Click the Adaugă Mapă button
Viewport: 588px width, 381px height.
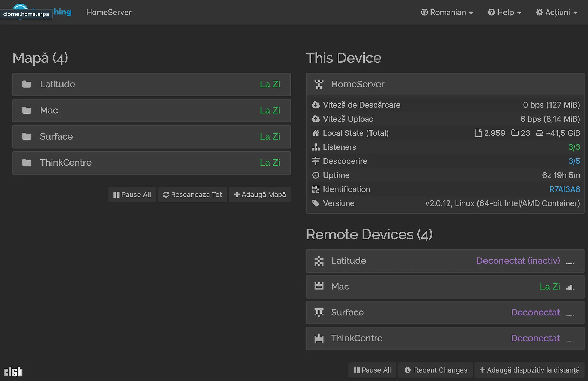260,195
